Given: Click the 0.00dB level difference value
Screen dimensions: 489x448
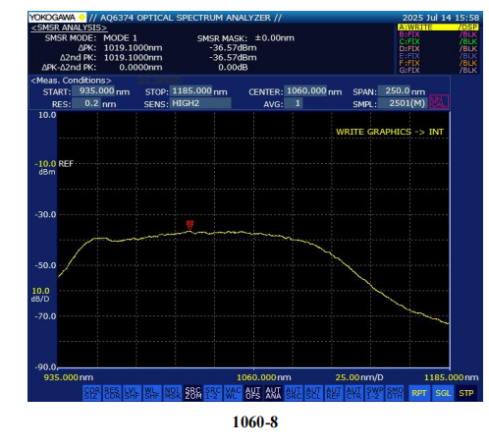Looking at the screenshot, I should [233, 68].
